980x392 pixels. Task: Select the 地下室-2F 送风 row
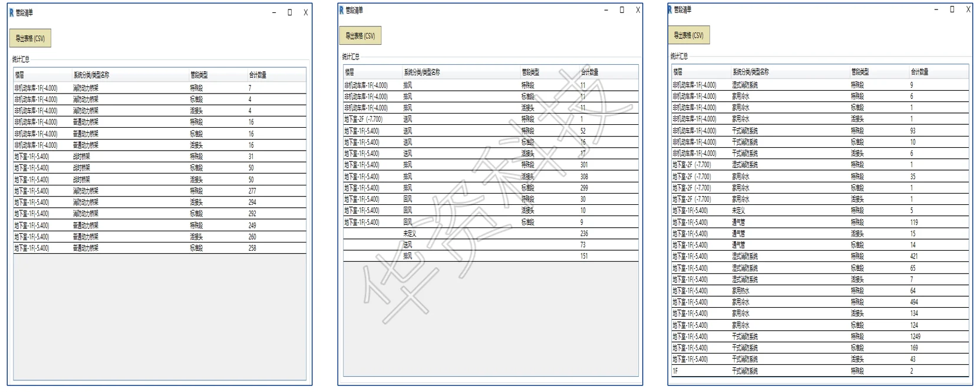coord(491,119)
